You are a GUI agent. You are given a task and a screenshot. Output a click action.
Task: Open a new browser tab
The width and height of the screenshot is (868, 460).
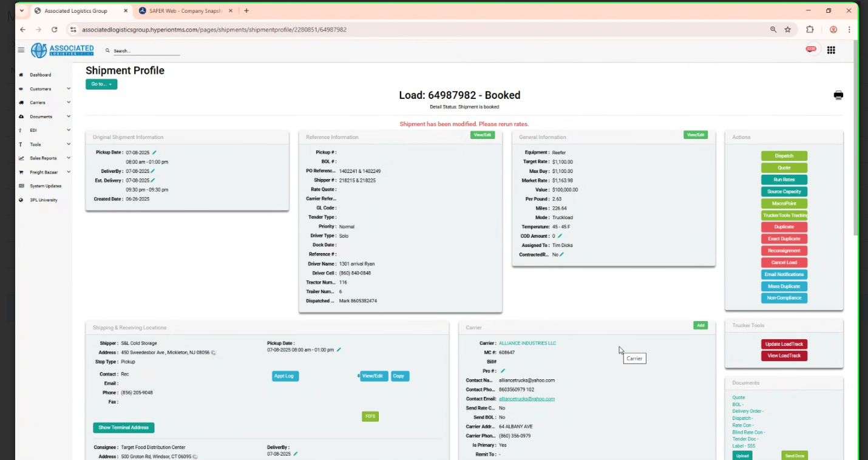246,11
